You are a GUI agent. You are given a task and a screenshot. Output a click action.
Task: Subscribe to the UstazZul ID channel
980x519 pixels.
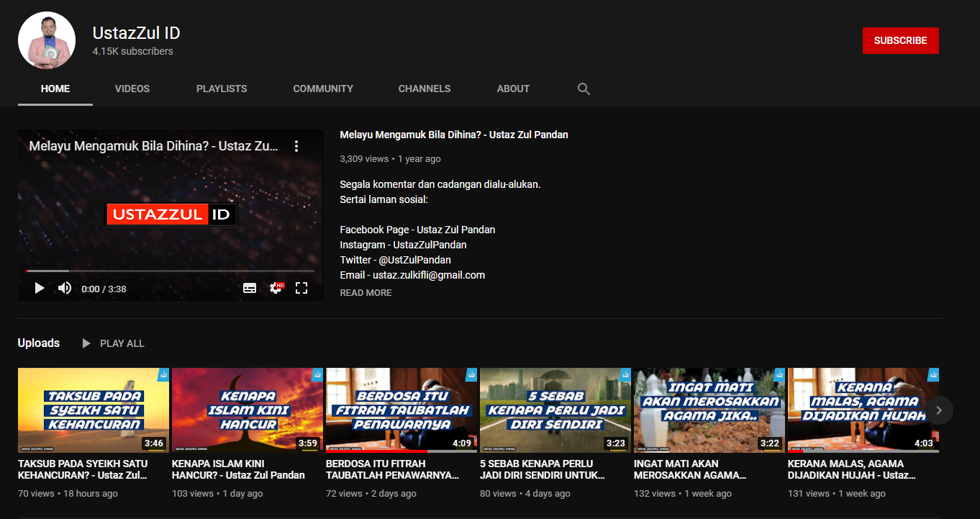tap(900, 41)
